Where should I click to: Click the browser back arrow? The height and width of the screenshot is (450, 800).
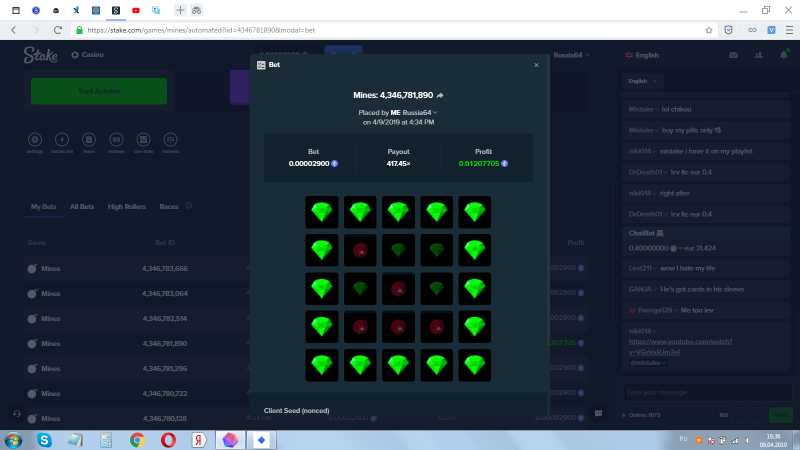tap(14, 30)
